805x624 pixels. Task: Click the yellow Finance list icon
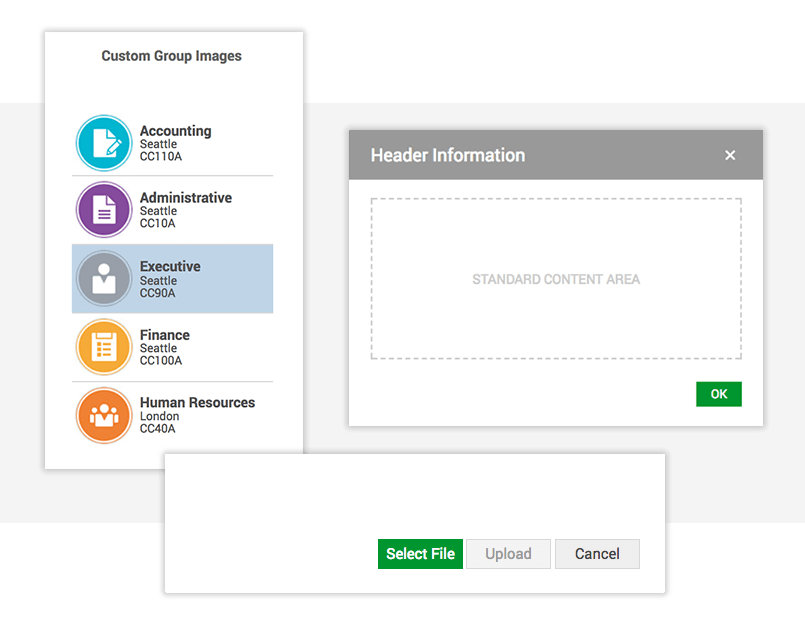[x=104, y=347]
